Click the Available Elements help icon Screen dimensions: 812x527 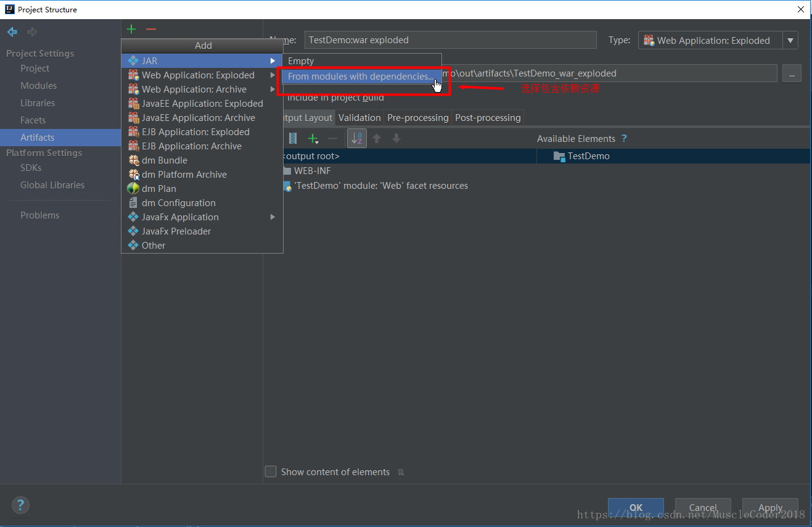coord(624,139)
